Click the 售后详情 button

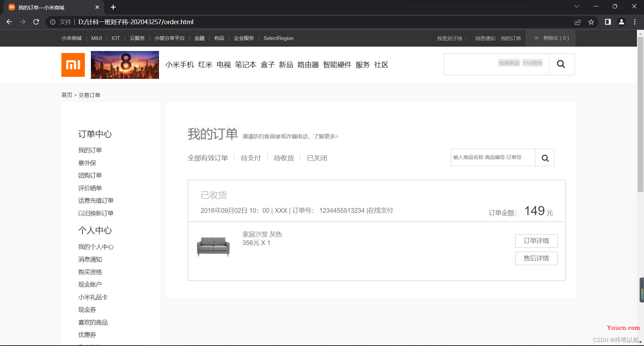click(x=536, y=258)
